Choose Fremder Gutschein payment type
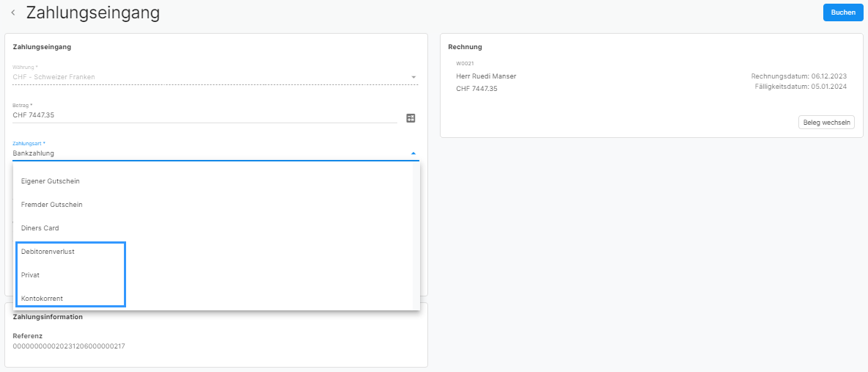The height and width of the screenshot is (372, 868). click(52, 205)
